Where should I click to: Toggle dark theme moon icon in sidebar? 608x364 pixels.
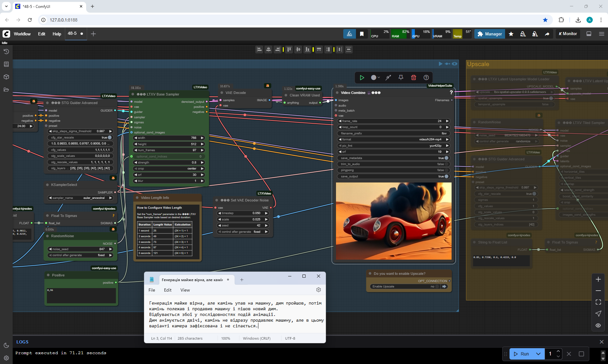pyautogui.click(x=6, y=345)
